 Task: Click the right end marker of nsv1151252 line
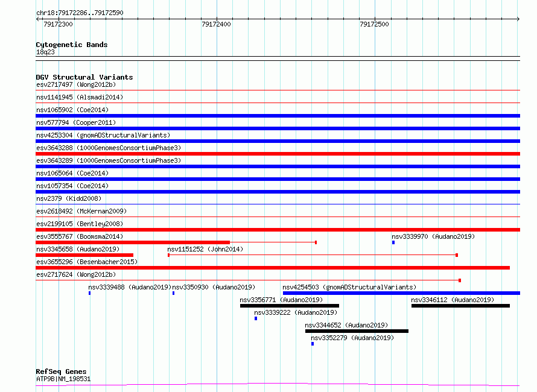point(457,255)
